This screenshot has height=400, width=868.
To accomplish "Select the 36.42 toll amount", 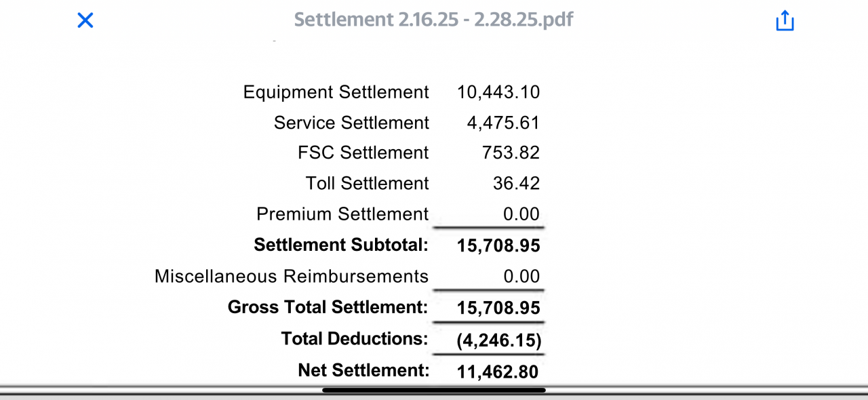I will click(x=516, y=183).
